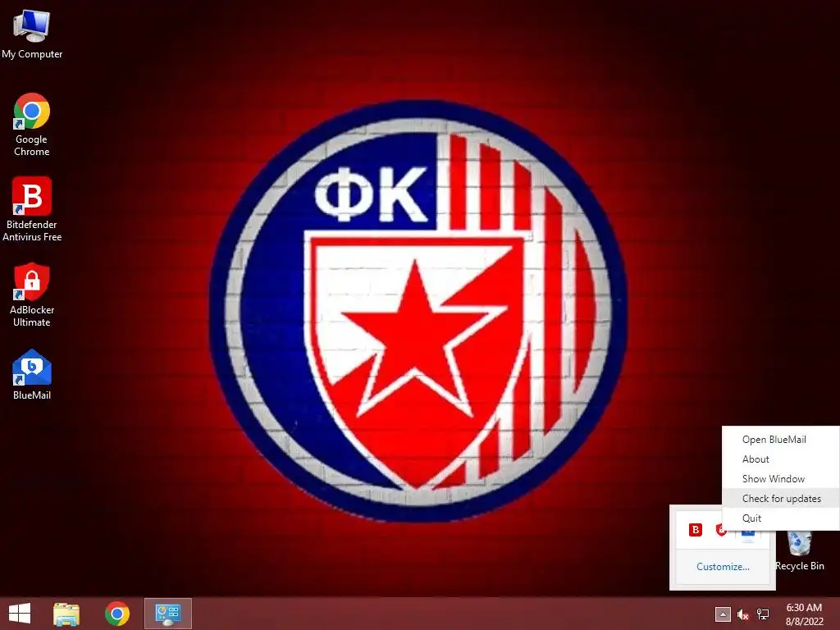Select the Google Chrome desktop shortcut
840x630 pixels.
pyautogui.click(x=32, y=125)
